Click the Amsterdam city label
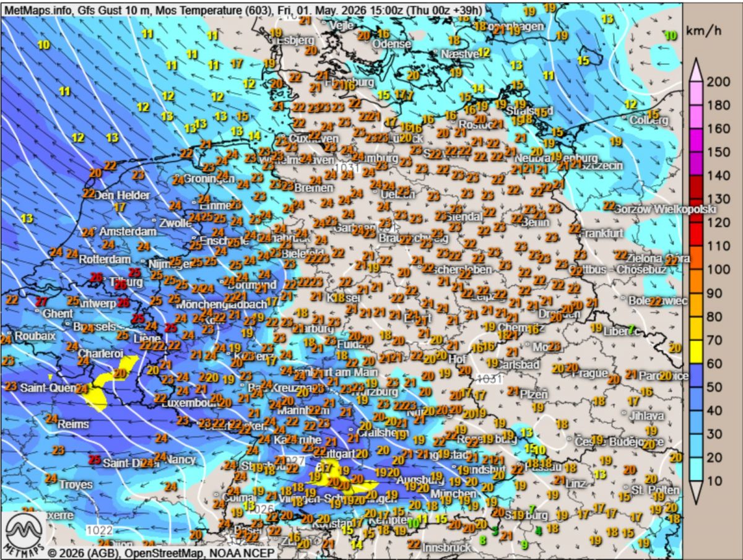This screenshot has width=743, height=560. click(x=128, y=231)
